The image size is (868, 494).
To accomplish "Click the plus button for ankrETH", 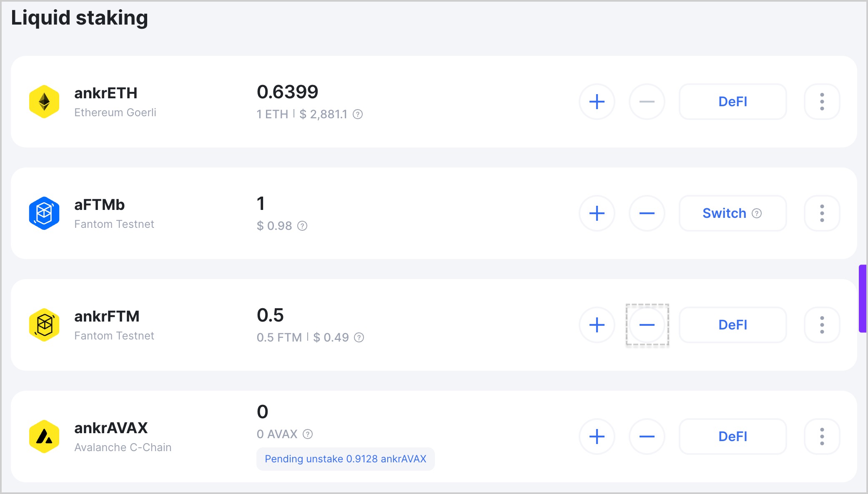I will [597, 102].
